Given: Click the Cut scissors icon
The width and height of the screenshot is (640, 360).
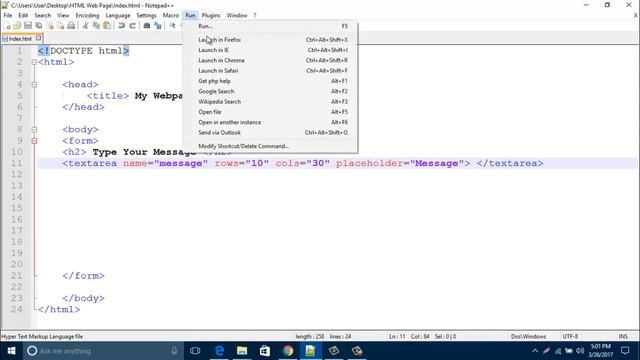Looking at the screenshot, I should 85,26.
